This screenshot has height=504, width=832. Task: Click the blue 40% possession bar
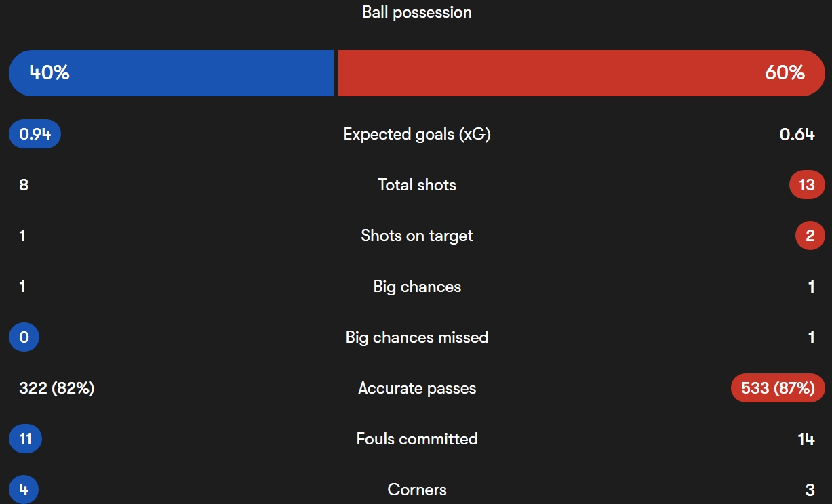(171, 73)
